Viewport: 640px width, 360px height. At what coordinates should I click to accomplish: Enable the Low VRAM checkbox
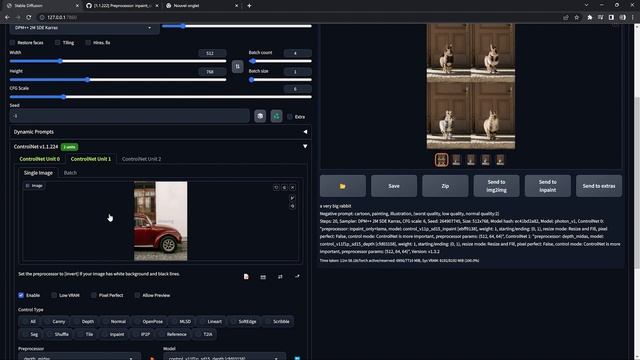[54, 295]
